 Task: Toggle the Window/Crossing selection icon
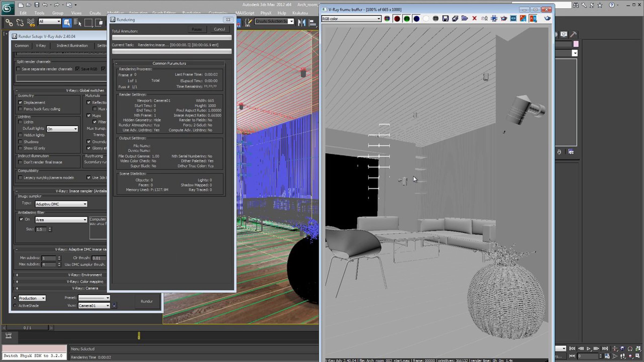pyautogui.click(x=99, y=23)
